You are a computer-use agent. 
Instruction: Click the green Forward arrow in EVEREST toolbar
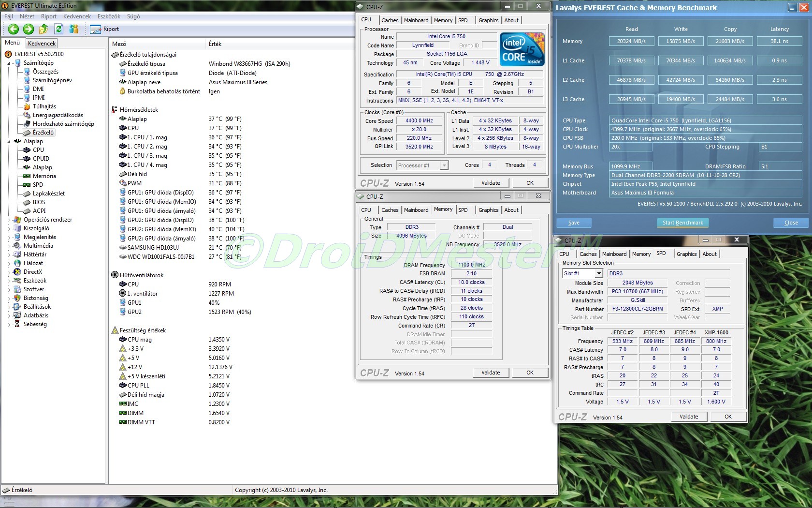[x=29, y=29]
